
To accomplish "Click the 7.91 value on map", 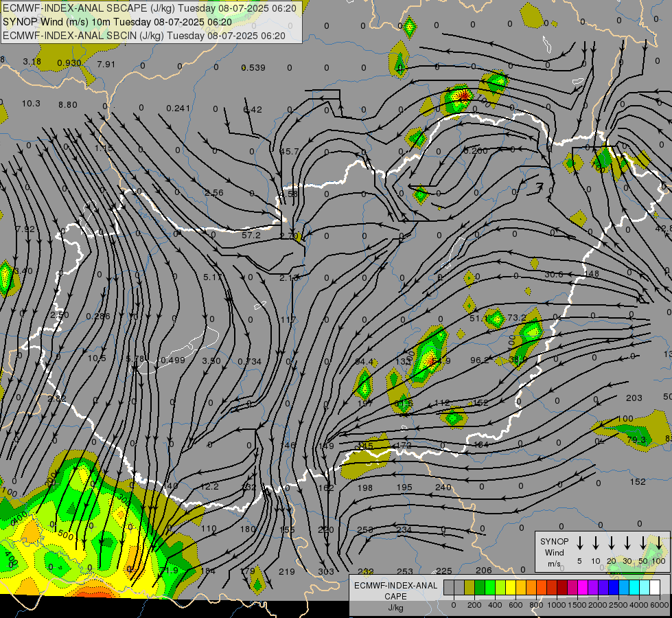I will (106, 65).
